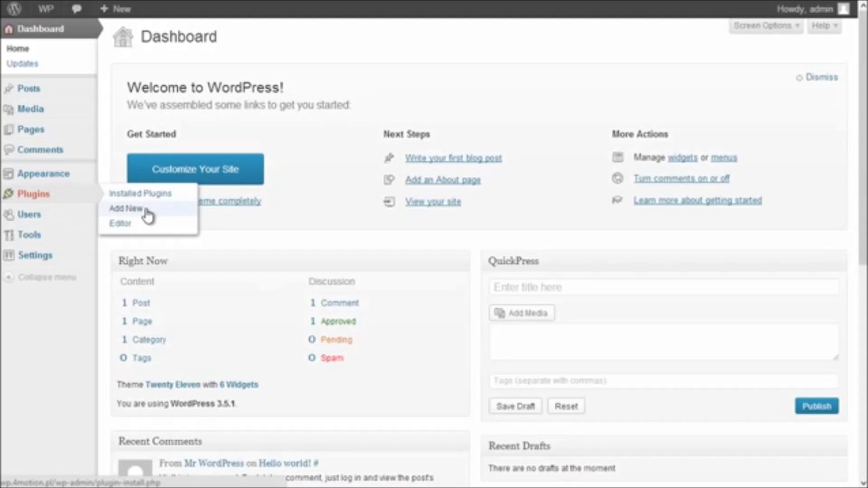
Task: Click the 6 Widgets link
Action: pos(239,384)
